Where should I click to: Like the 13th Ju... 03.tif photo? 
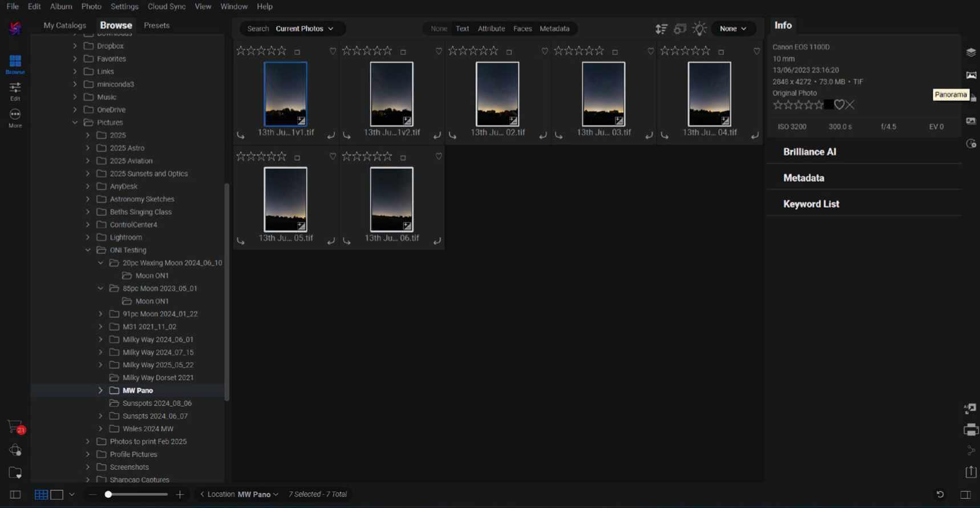coord(651,51)
